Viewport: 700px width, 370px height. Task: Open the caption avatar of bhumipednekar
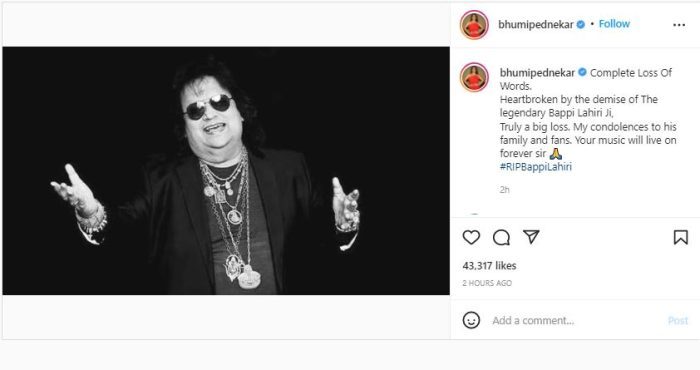pyautogui.click(x=474, y=77)
